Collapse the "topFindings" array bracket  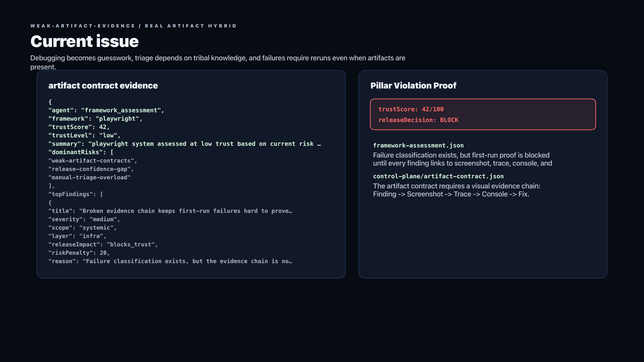click(101, 194)
